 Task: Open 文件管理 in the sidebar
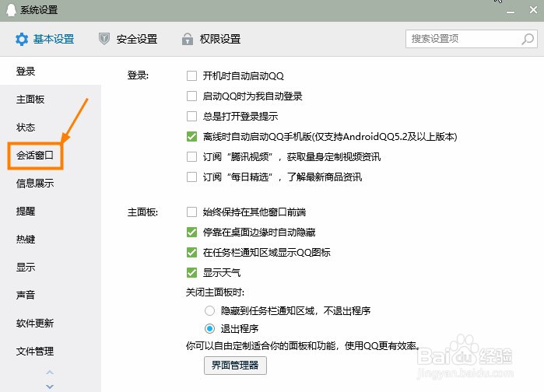click(35, 351)
